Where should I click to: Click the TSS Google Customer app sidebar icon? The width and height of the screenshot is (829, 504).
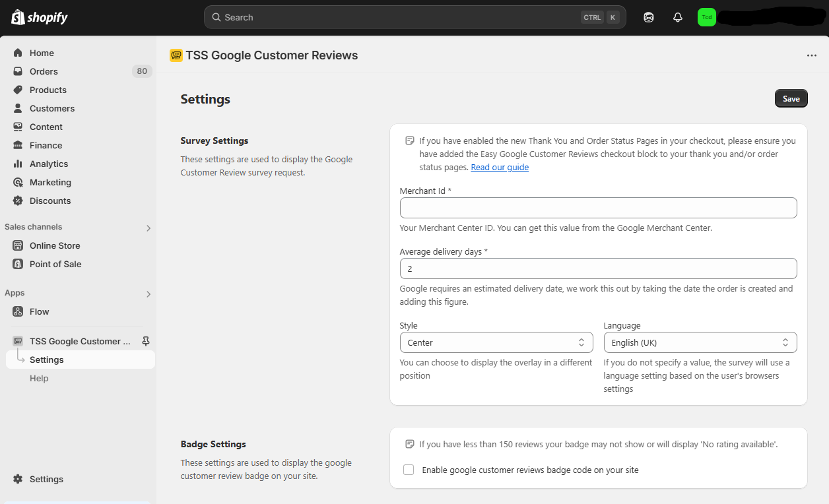click(18, 341)
